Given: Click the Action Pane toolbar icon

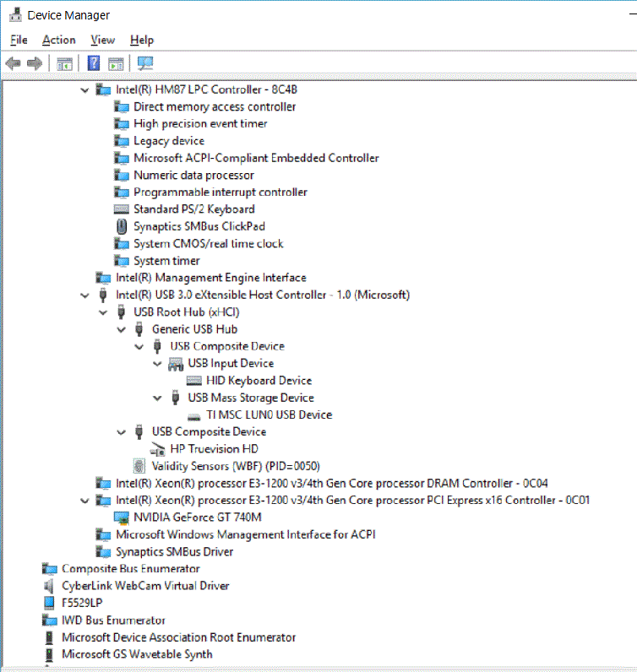Looking at the screenshot, I should [116, 64].
